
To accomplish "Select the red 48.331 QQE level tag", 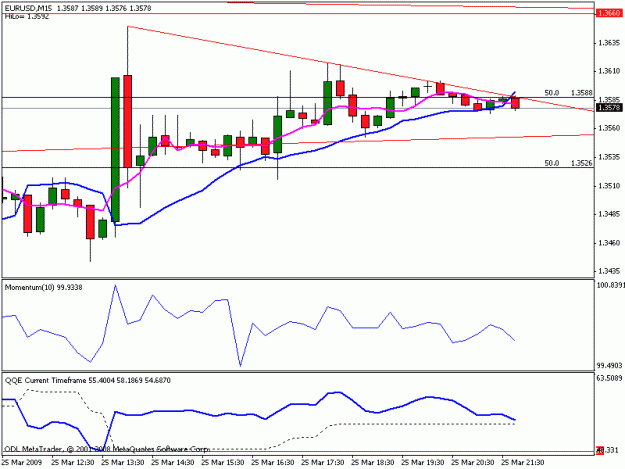I will (607, 450).
